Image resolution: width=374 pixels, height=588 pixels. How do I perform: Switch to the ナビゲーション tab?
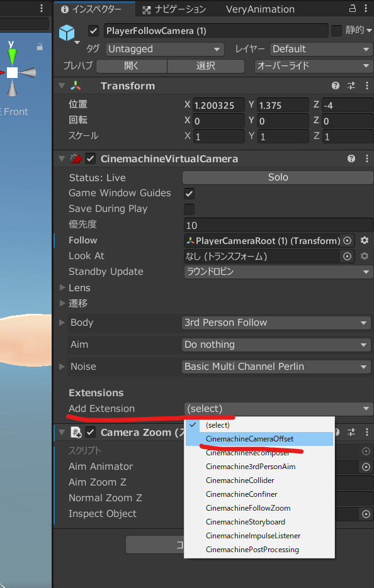pos(174,9)
